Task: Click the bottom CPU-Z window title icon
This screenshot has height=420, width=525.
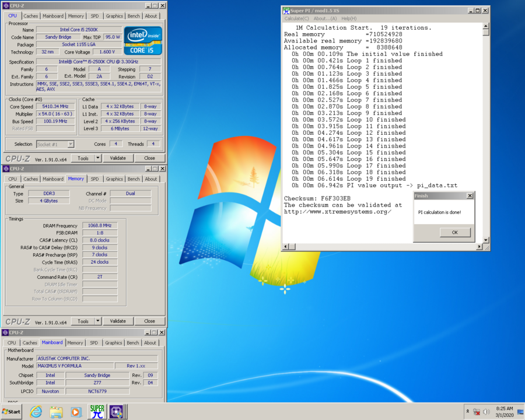Action: pos(5,332)
